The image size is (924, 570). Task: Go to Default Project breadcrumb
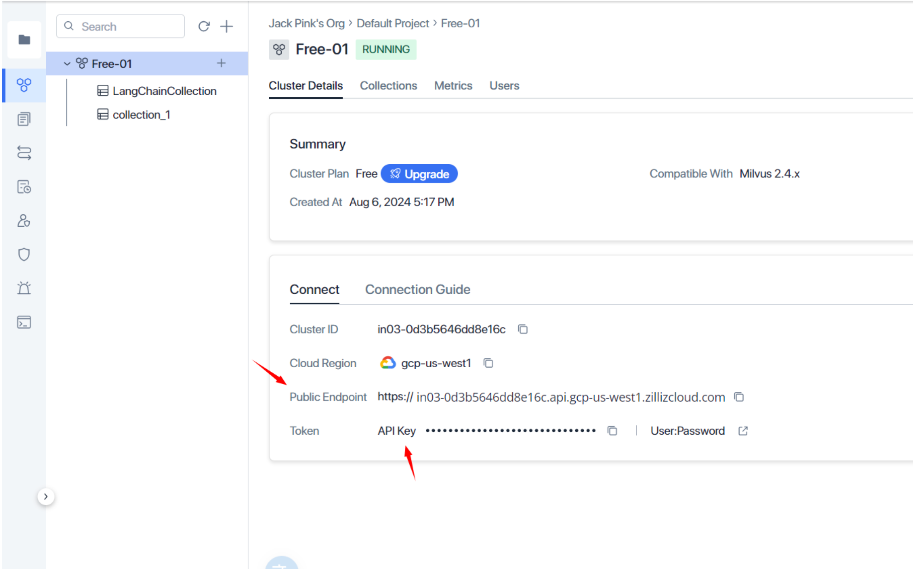392,23
